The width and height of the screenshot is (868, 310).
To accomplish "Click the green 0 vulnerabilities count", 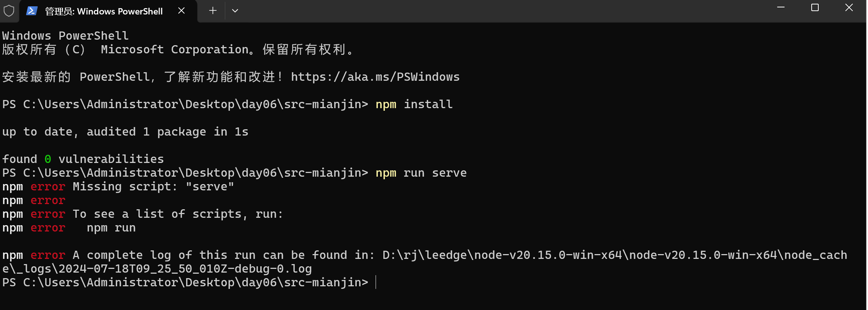I will coord(48,159).
